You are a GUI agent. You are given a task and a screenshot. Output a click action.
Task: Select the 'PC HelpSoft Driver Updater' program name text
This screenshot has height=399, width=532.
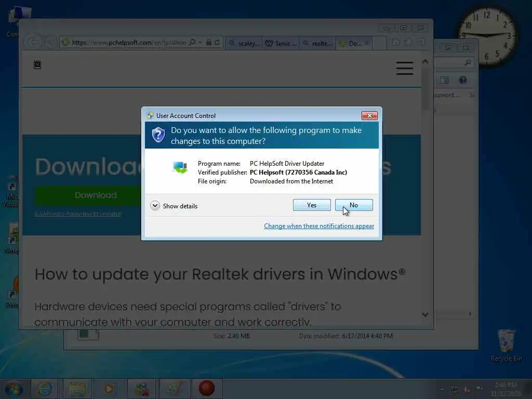point(287,164)
